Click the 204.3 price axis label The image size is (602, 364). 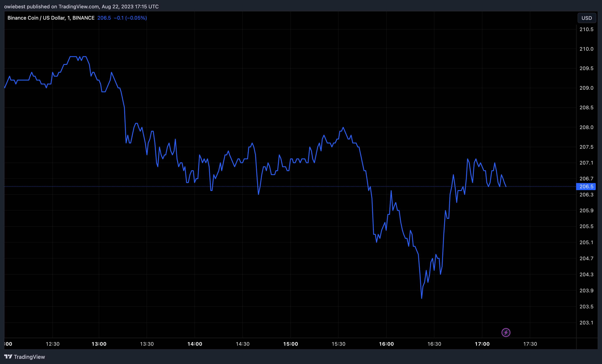coord(586,275)
